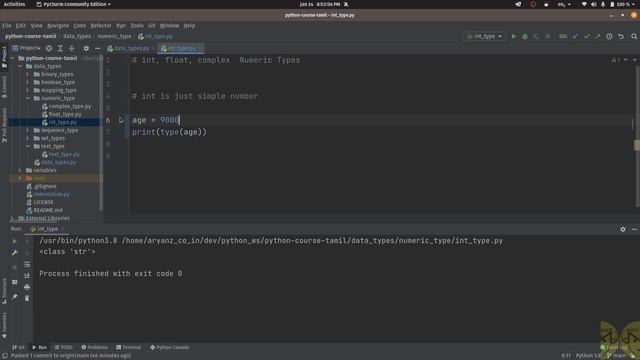Switch to the data_types.py editor tab
The height and width of the screenshot is (360, 640).
pyautogui.click(x=131, y=48)
